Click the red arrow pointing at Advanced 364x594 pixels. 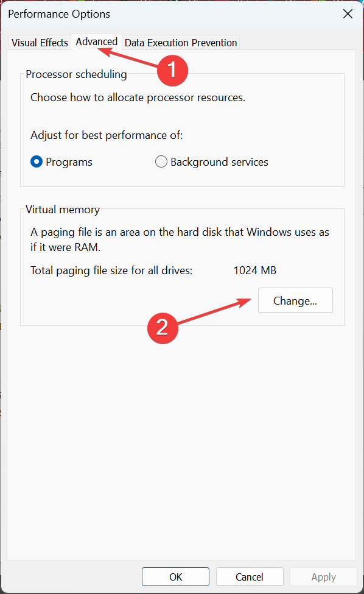(x=127, y=58)
